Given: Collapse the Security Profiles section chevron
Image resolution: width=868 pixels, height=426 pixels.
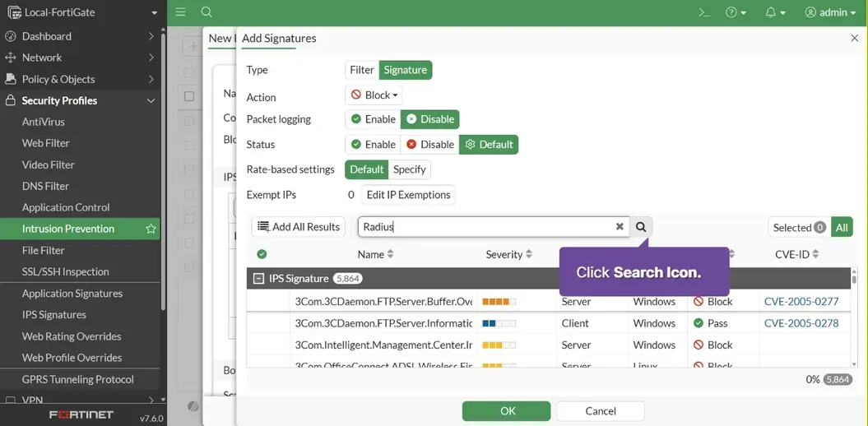Looking at the screenshot, I should click(151, 100).
